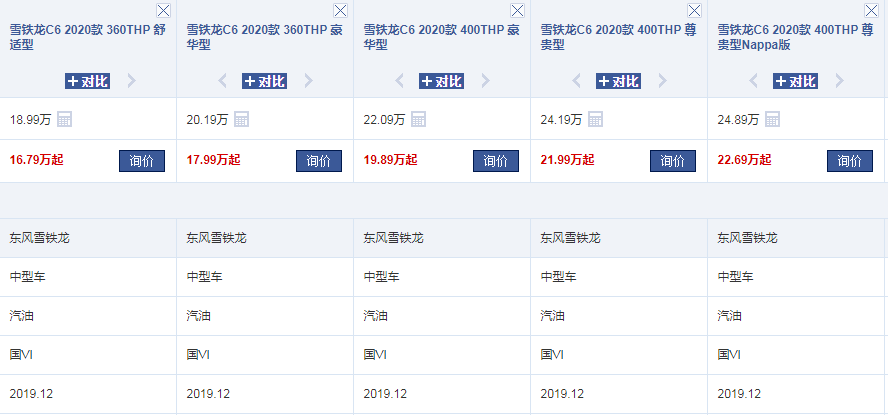
Task: Open the loan calculator next to 22.09万
Action: coord(419,119)
